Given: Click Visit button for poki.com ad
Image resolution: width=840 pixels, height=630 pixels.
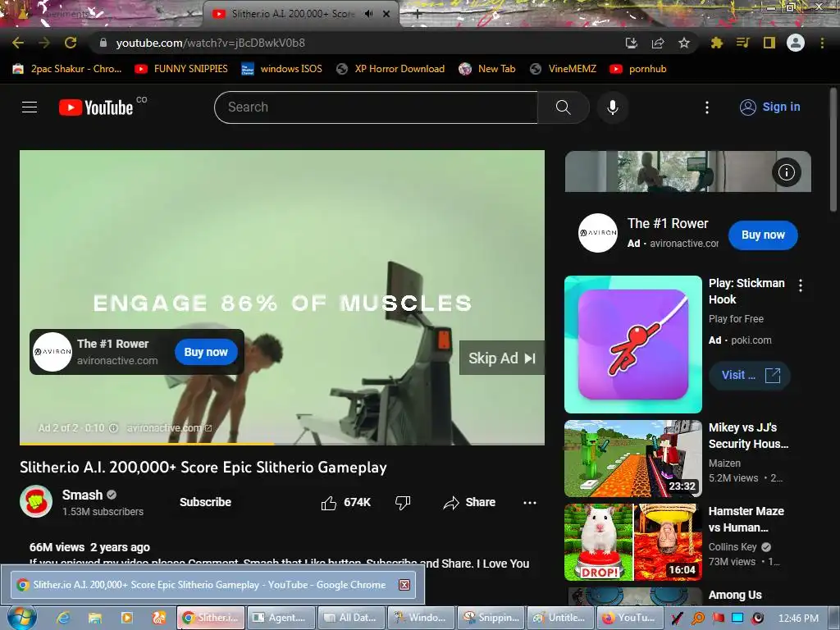Looking at the screenshot, I should click(750, 375).
